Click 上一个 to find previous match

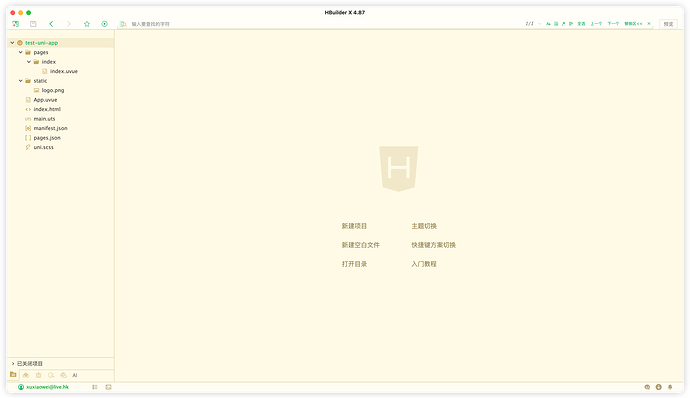596,24
